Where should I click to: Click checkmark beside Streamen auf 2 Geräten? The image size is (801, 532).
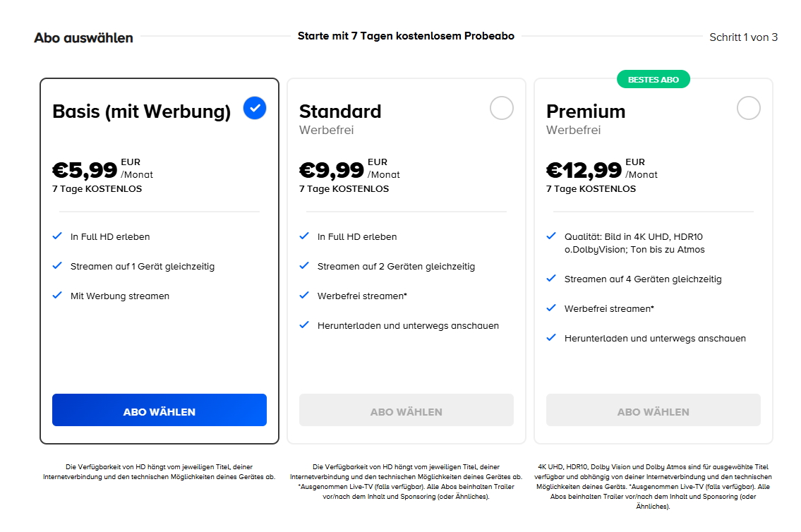305,266
